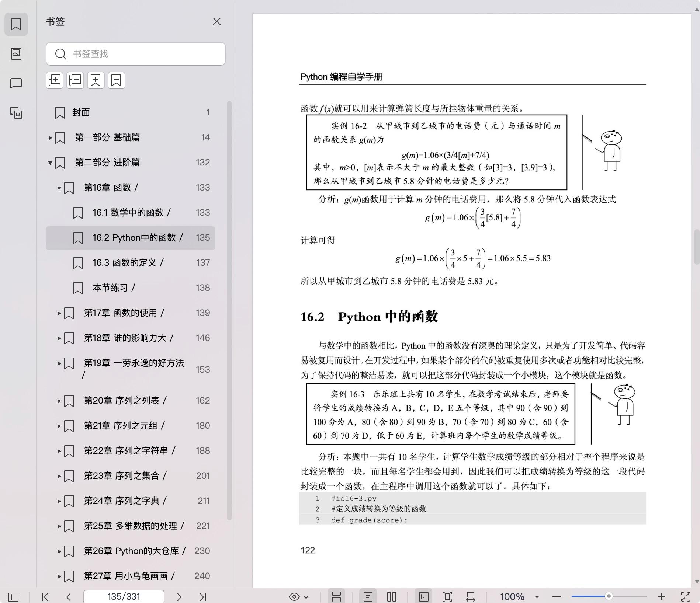The height and width of the screenshot is (603, 700).
Task: Click heading 16.2 Python 中的函数
Action: click(x=369, y=317)
